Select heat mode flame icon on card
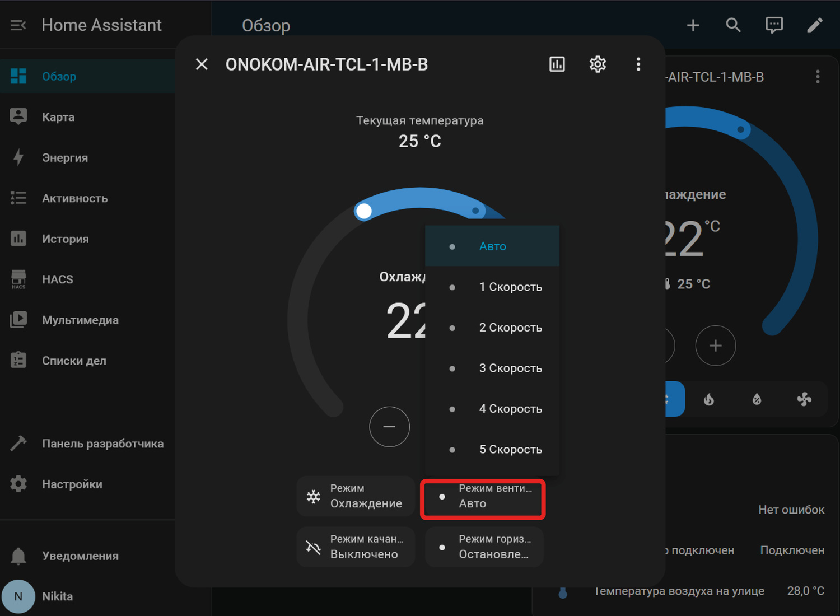 coord(709,399)
